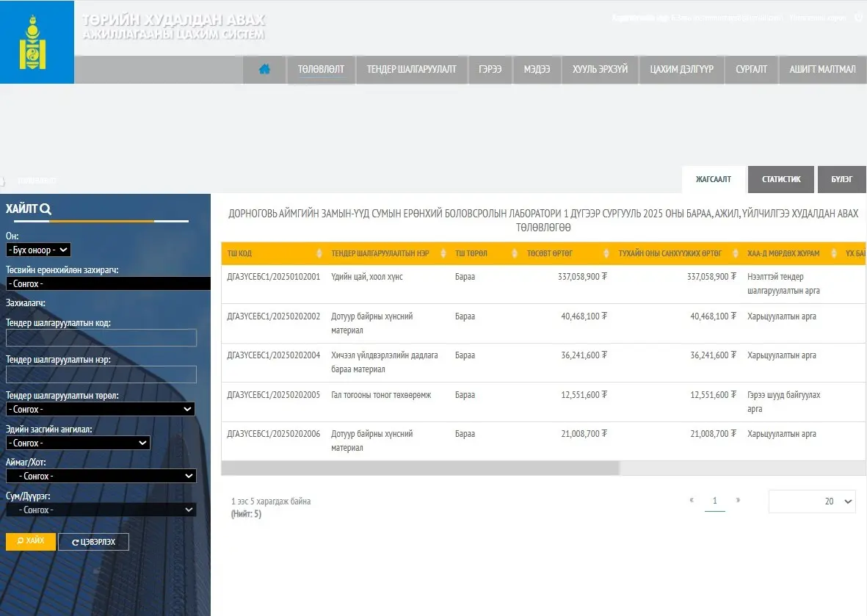Go to next page using » arrow
Screen dimensions: 867x616
(x=738, y=500)
